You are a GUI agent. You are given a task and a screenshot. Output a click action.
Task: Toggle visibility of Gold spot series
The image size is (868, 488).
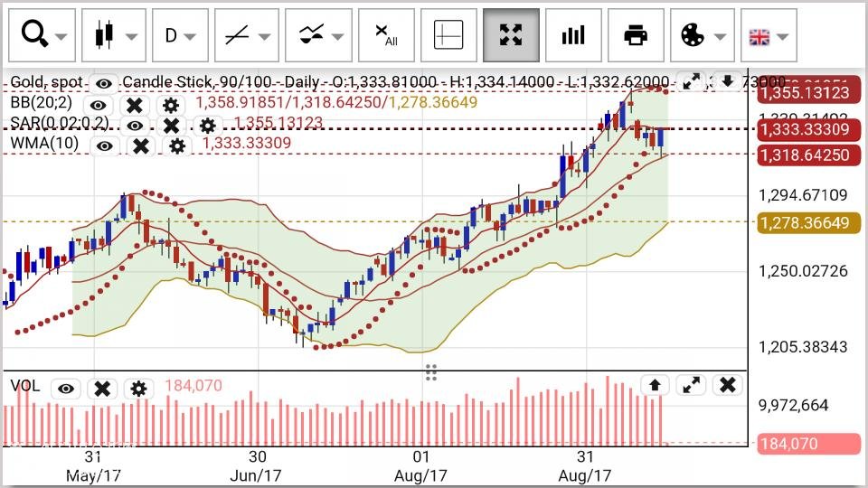point(103,83)
